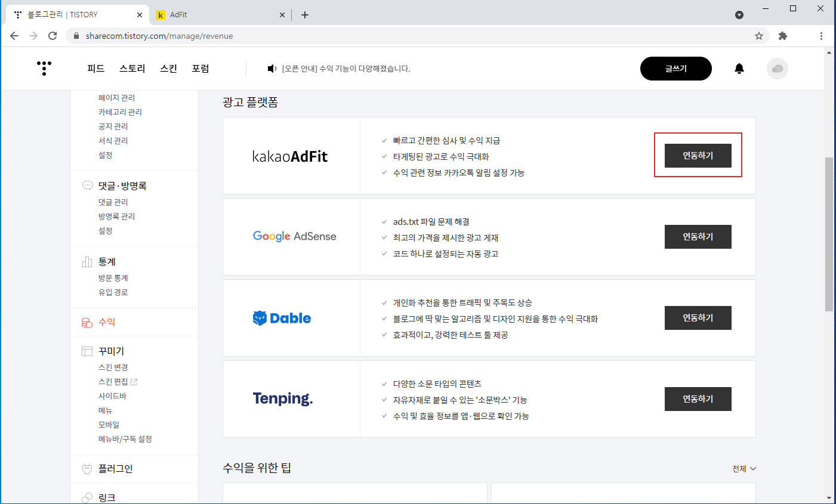Screen dimensions: 836x504
Task: Bookmark this page with the star icon
Action: tap(759, 36)
